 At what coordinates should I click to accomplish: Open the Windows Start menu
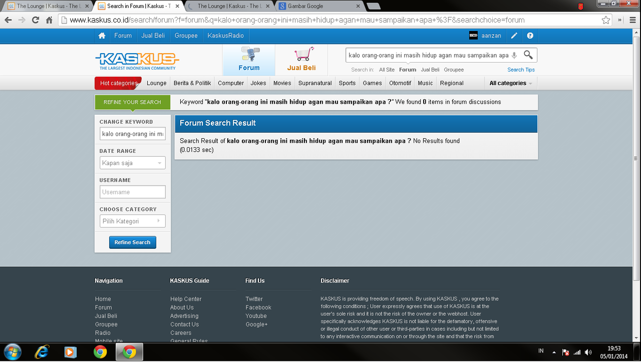13,352
